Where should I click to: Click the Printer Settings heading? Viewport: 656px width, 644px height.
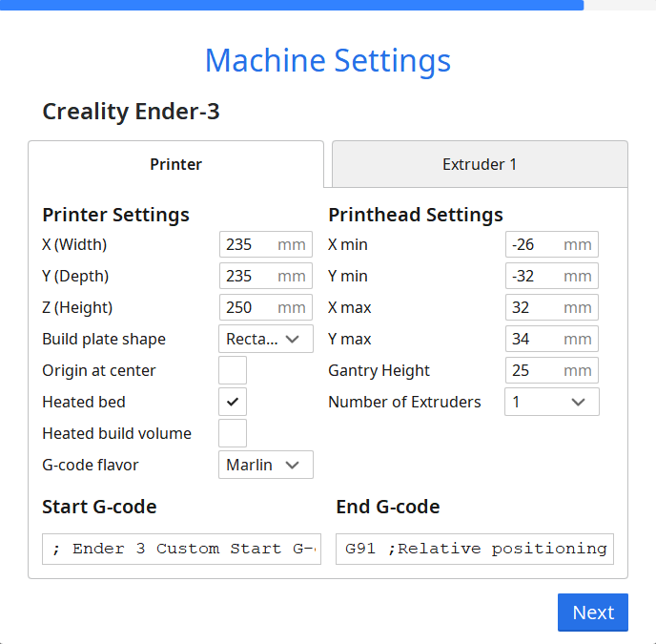point(116,215)
